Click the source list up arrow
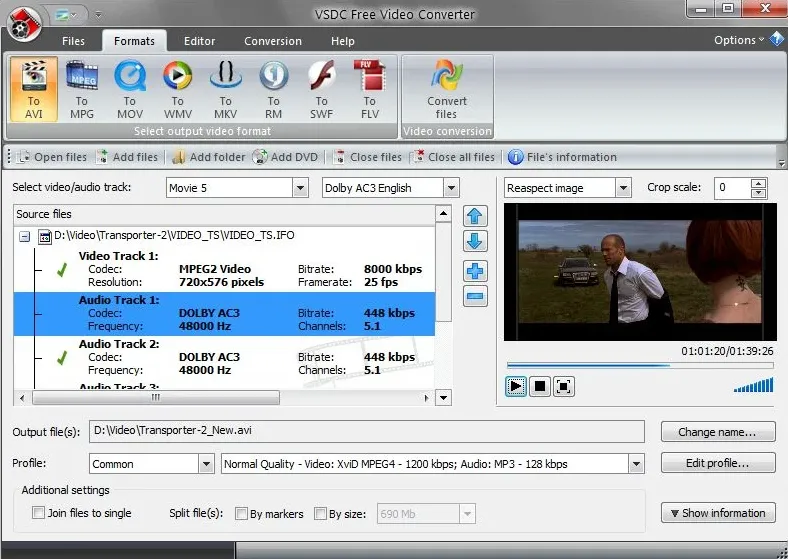Image resolution: width=788 pixels, height=559 pixels. click(x=443, y=214)
